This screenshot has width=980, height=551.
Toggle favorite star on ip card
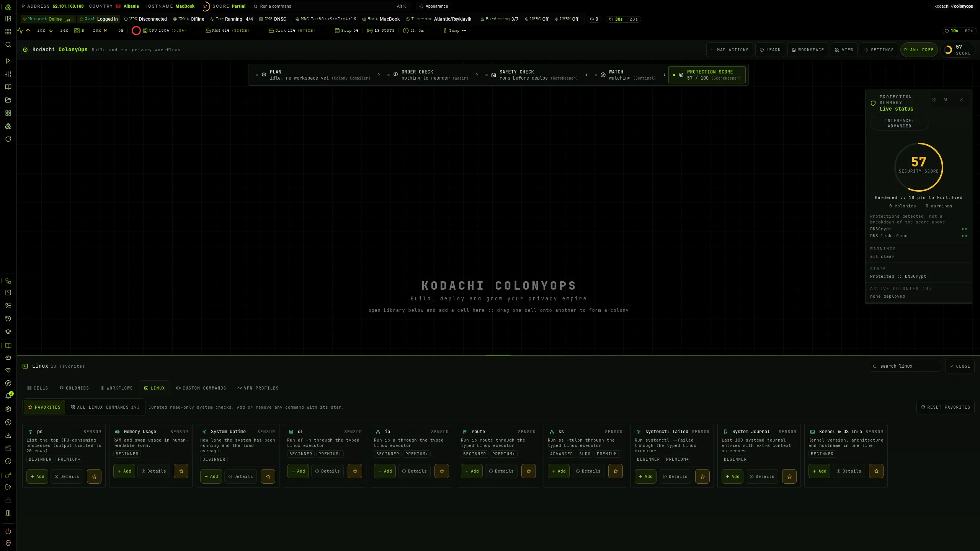click(x=442, y=471)
